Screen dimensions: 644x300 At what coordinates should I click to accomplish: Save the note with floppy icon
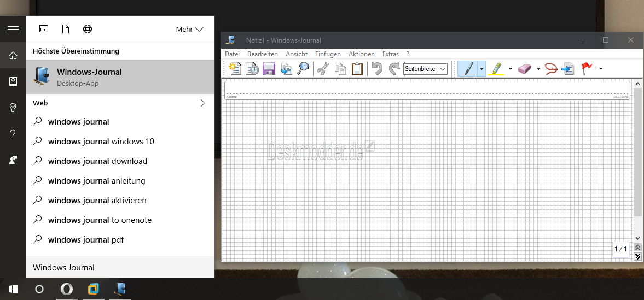point(269,69)
